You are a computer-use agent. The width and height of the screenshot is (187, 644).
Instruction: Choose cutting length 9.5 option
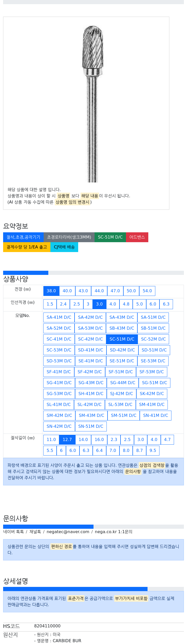[153, 450]
